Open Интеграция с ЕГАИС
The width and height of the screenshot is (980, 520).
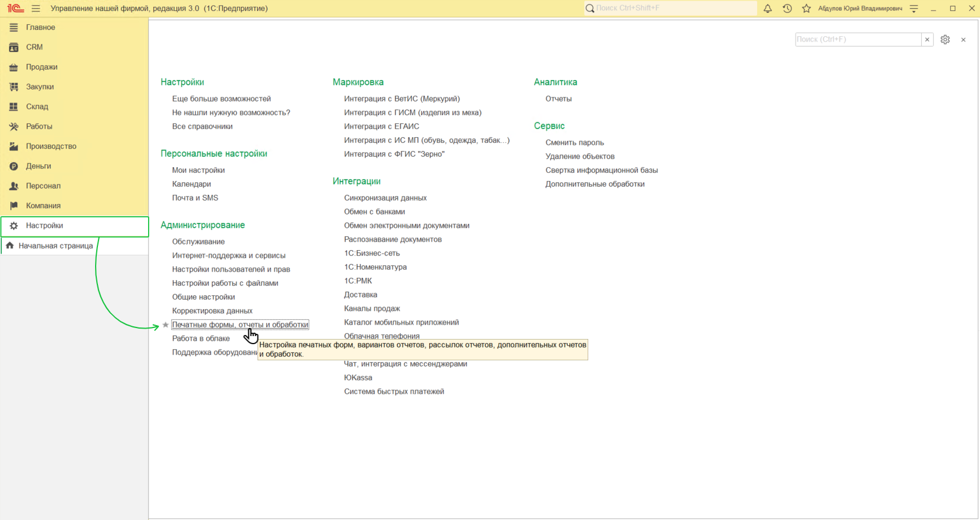[x=381, y=126]
